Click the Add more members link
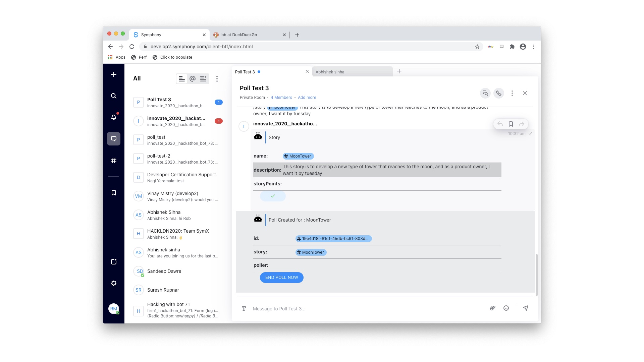 pyautogui.click(x=307, y=97)
